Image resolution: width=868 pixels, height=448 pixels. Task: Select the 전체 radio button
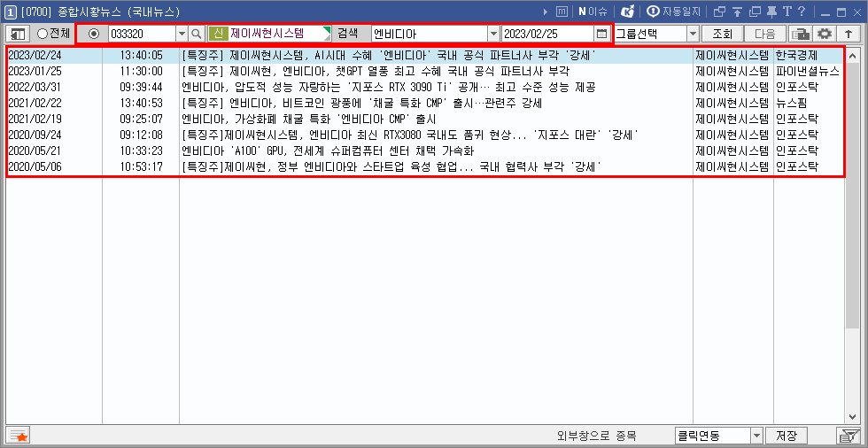pos(43,34)
